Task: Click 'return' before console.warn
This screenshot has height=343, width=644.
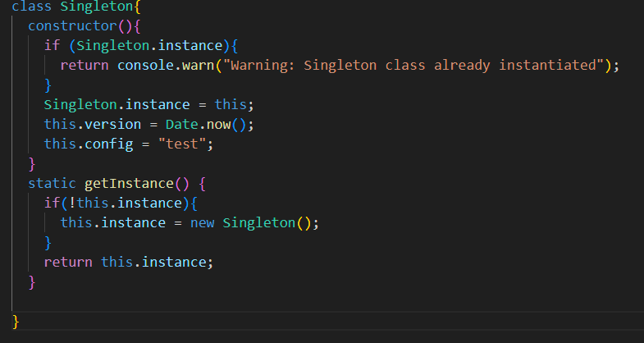Action: point(84,65)
